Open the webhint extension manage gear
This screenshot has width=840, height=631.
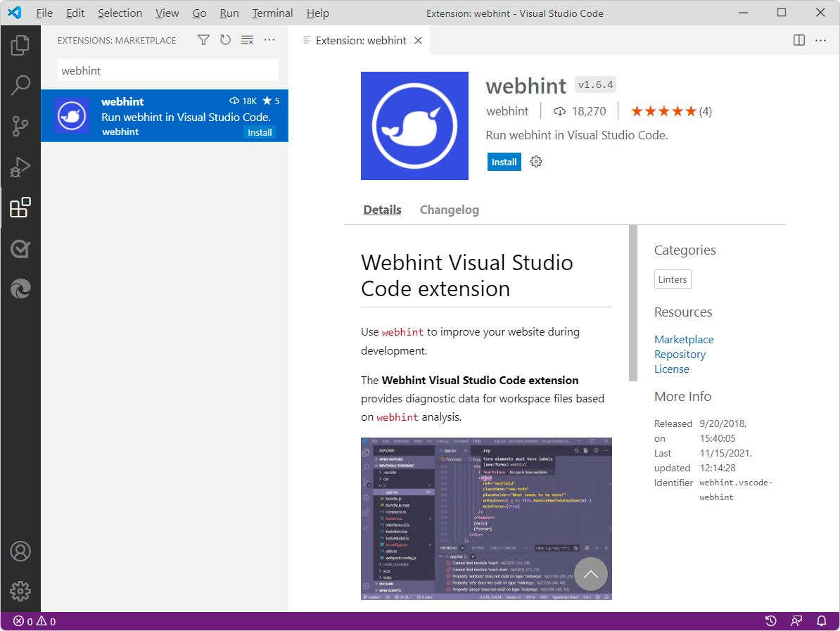coord(536,162)
